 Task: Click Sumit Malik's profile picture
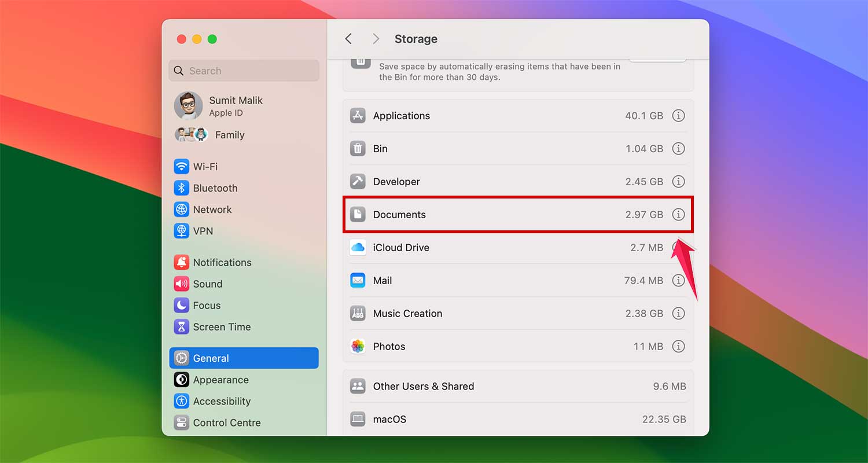(188, 106)
